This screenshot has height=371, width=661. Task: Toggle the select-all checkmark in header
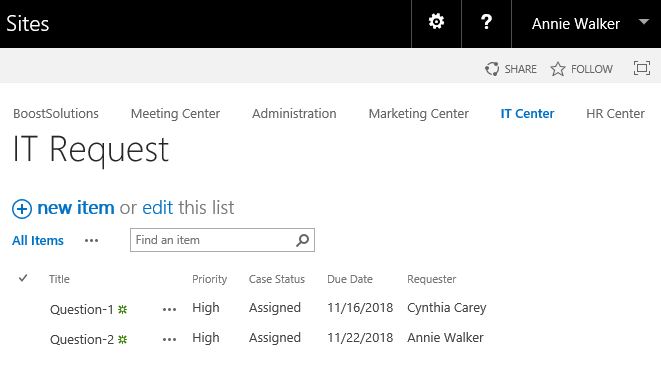point(23,278)
